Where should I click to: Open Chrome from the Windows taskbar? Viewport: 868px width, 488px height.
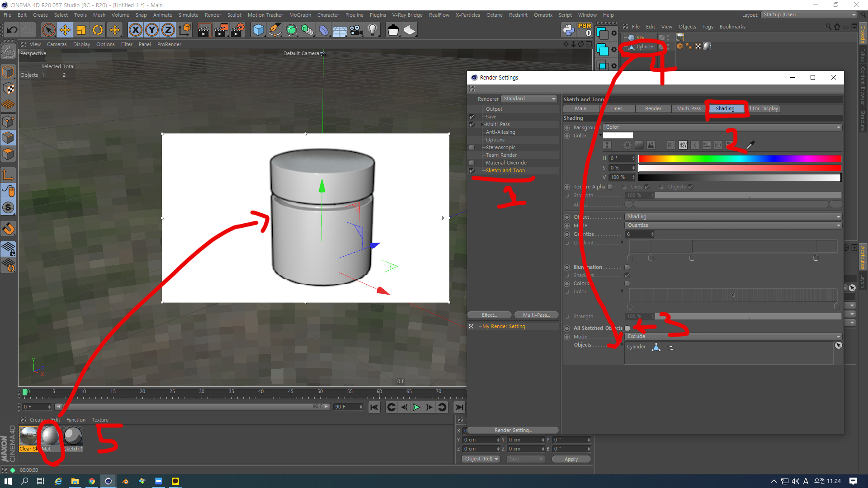pyautogui.click(x=92, y=481)
